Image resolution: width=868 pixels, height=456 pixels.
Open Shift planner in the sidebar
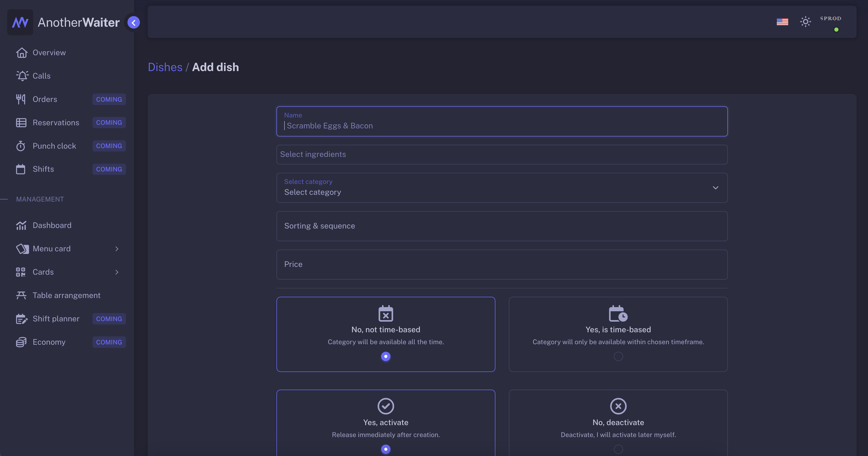[x=56, y=319]
